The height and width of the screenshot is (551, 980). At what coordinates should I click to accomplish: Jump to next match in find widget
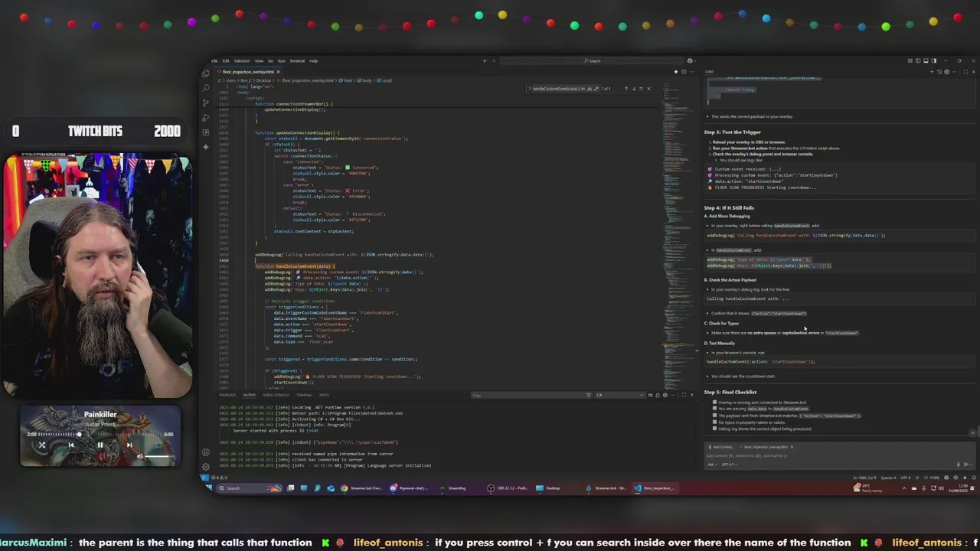(634, 88)
